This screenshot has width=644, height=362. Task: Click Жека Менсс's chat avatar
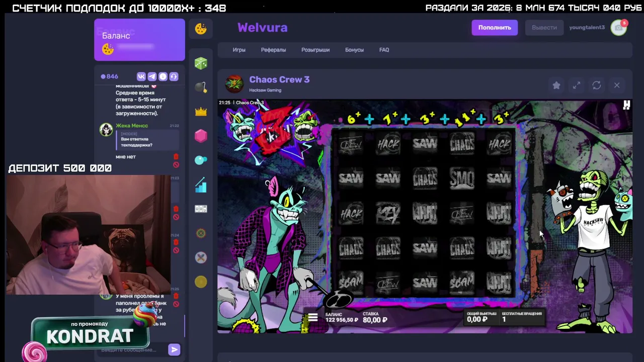(106, 130)
